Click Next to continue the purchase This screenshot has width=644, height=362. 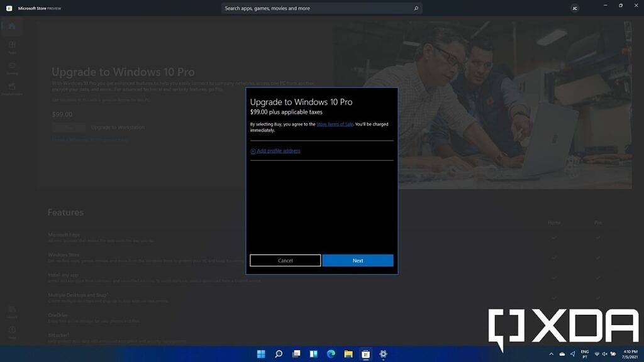point(357,260)
